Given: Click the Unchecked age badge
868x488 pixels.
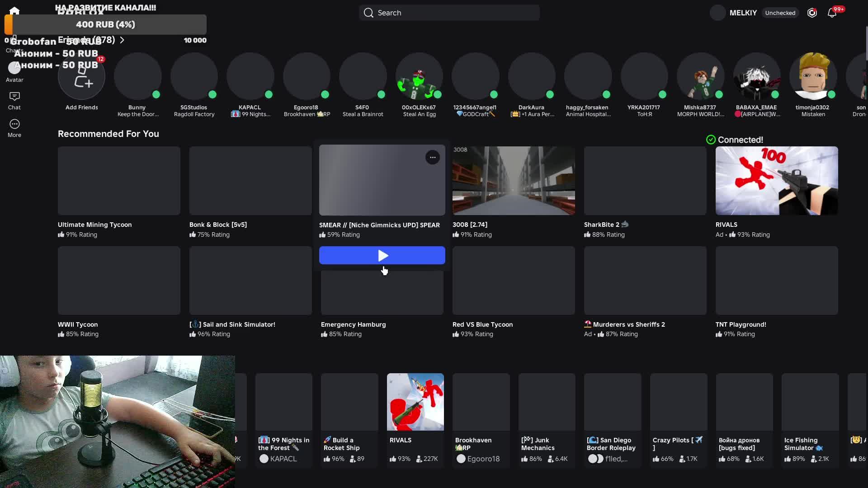Looking at the screenshot, I should 780,13.
